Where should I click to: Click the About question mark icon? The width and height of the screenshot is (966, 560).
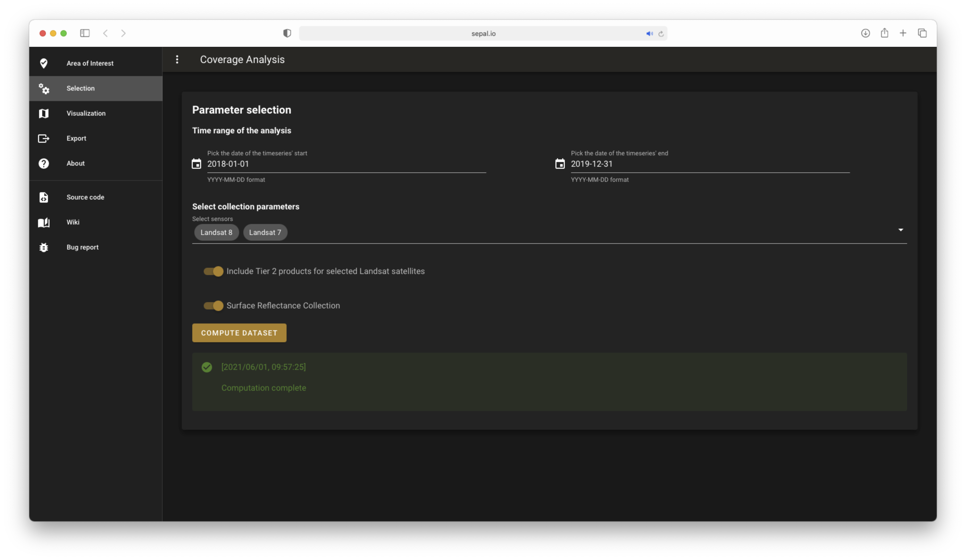pos(44,164)
